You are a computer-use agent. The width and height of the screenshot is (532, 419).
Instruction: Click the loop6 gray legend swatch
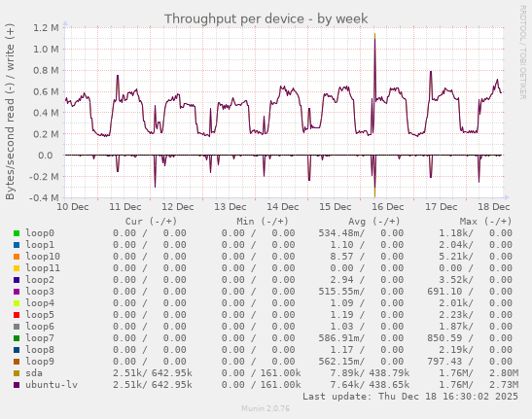pyautogui.click(x=17, y=327)
